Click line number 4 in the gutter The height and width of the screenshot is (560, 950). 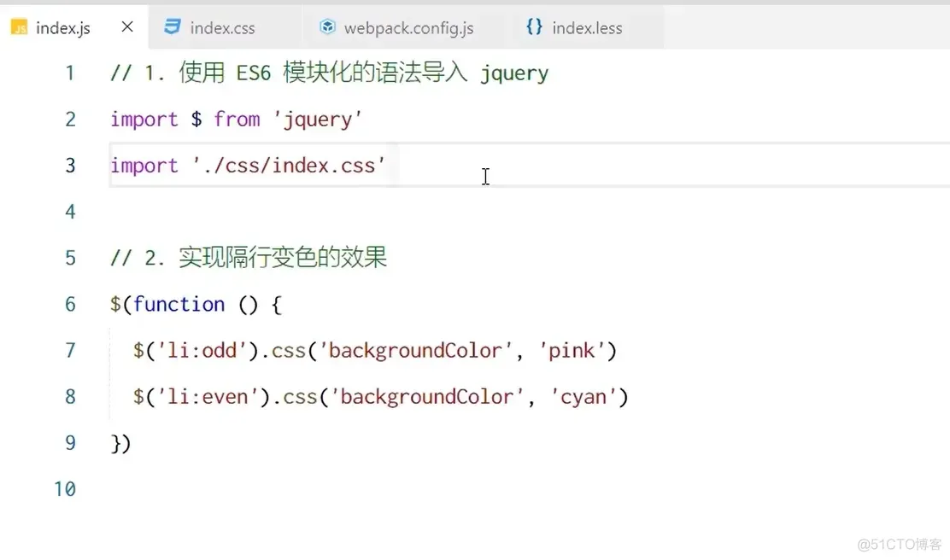click(x=70, y=212)
